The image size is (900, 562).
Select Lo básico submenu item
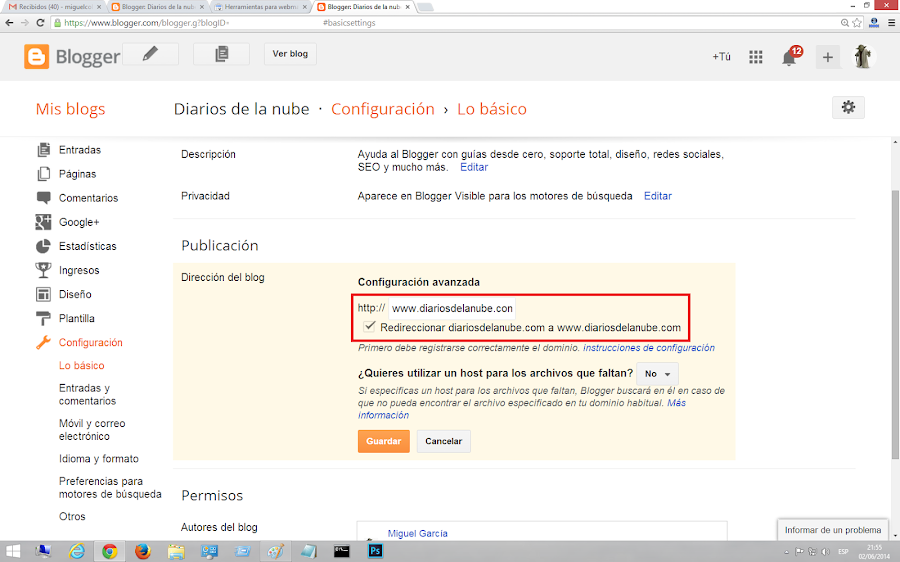pos(82,365)
